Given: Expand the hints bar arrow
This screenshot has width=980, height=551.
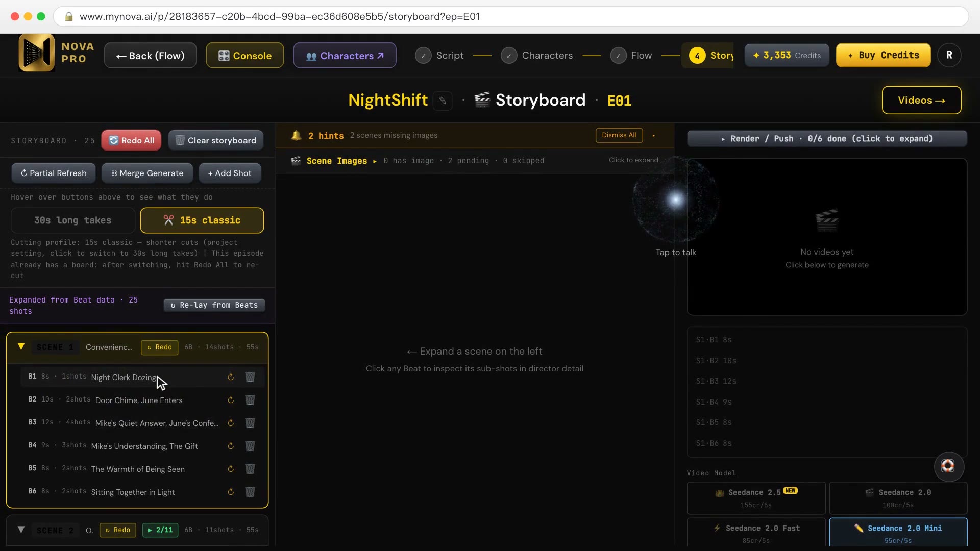Looking at the screenshot, I should (x=653, y=135).
